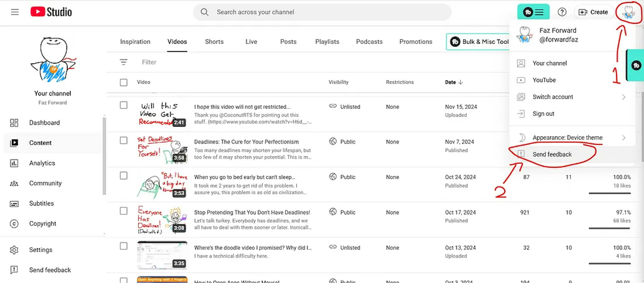Click the search magnifier icon
Screen dimensions: 644x283
[204, 12]
